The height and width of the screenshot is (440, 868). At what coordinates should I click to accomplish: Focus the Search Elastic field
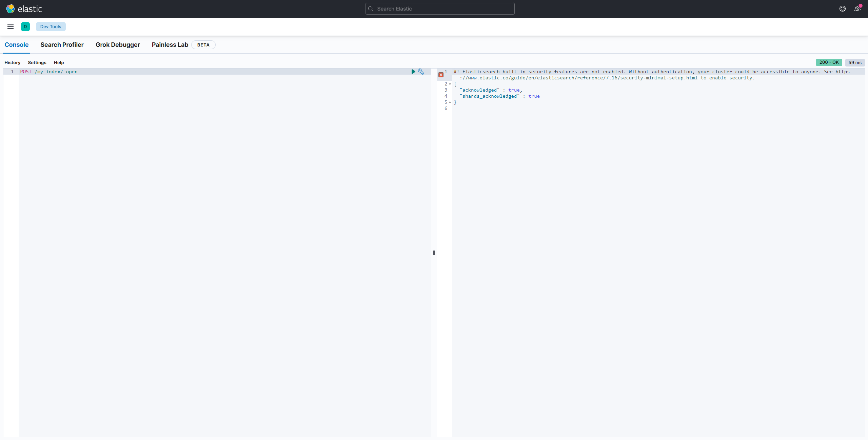(440, 9)
